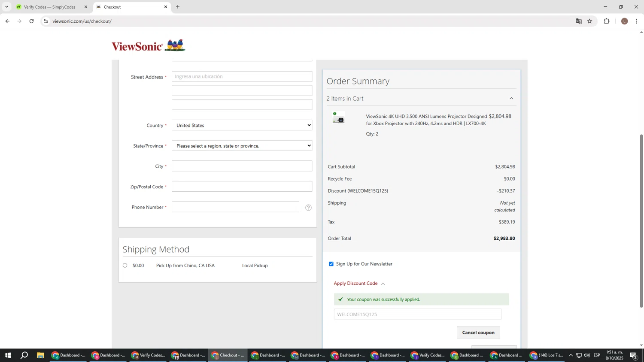This screenshot has width=644, height=362.
Task: Click the Discount (WELCOME15Q125) line
Action: pos(421,191)
